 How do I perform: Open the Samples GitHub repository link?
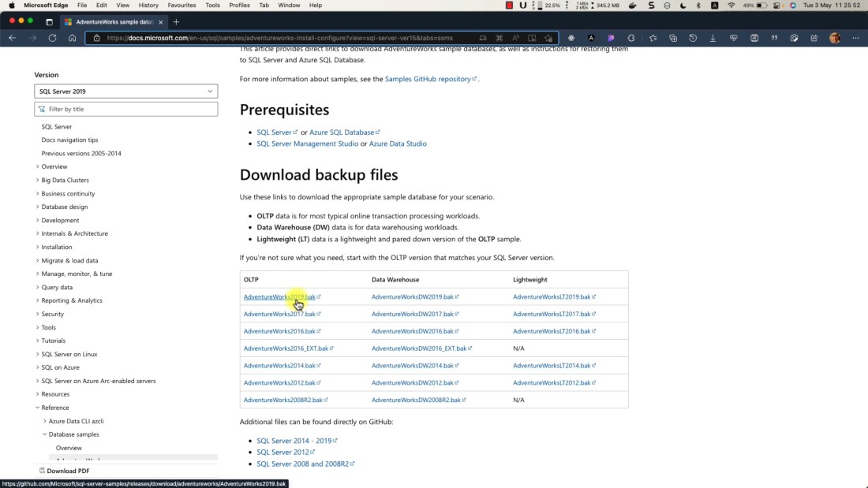[428, 79]
